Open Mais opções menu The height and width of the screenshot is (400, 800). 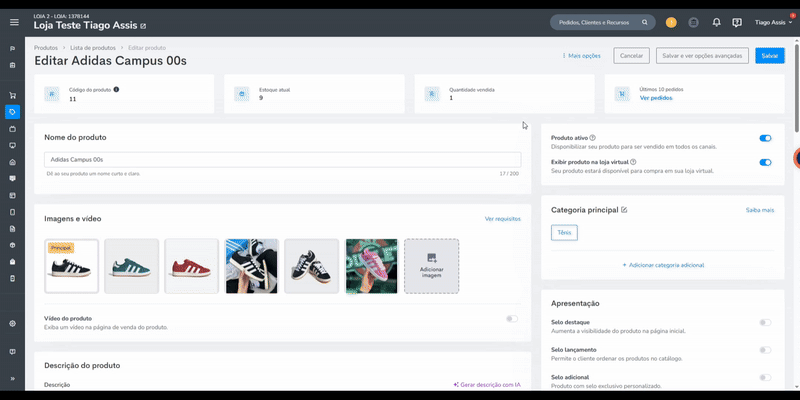click(581, 56)
